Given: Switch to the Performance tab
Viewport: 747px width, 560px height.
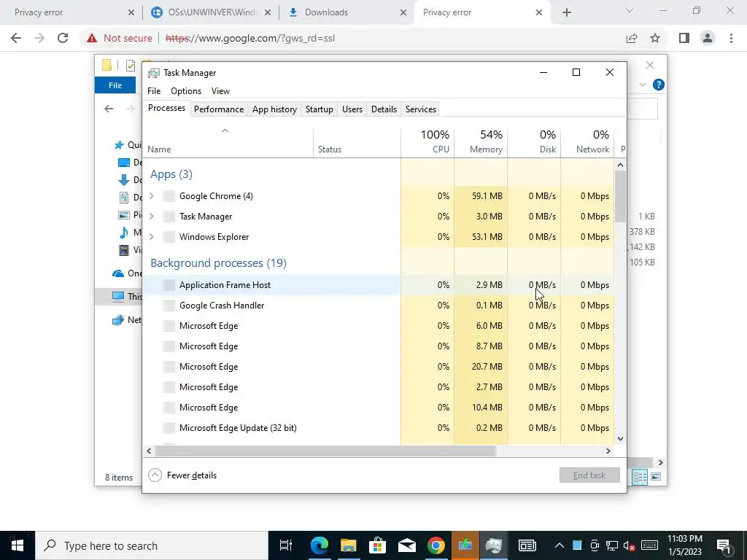Looking at the screenshot, I should coord(219,109).
